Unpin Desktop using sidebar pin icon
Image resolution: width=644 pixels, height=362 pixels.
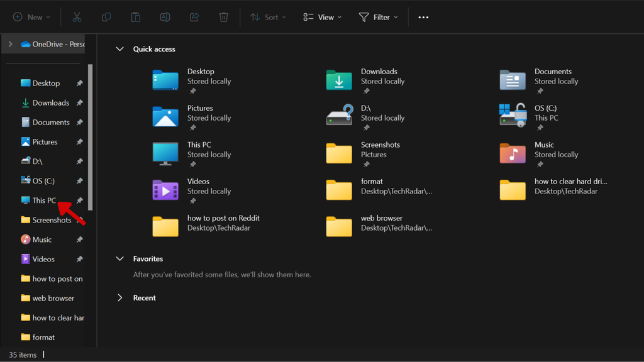coord(80,83)
